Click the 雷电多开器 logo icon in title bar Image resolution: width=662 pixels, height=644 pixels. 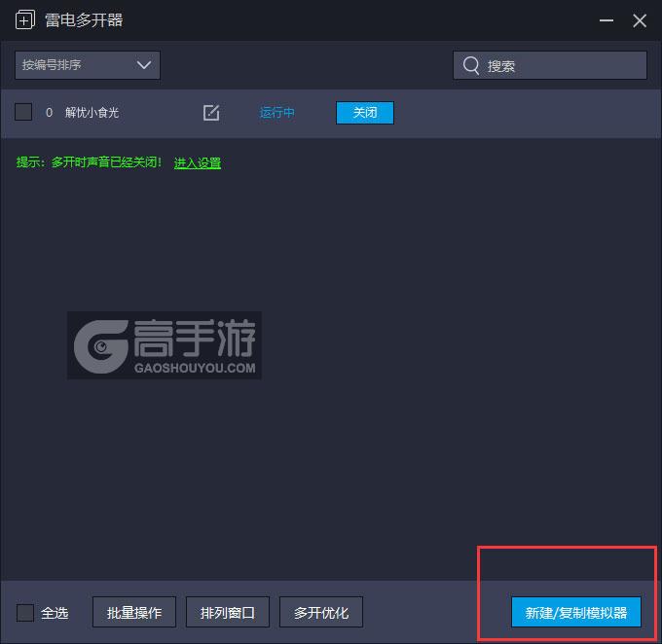click(25, 20)
